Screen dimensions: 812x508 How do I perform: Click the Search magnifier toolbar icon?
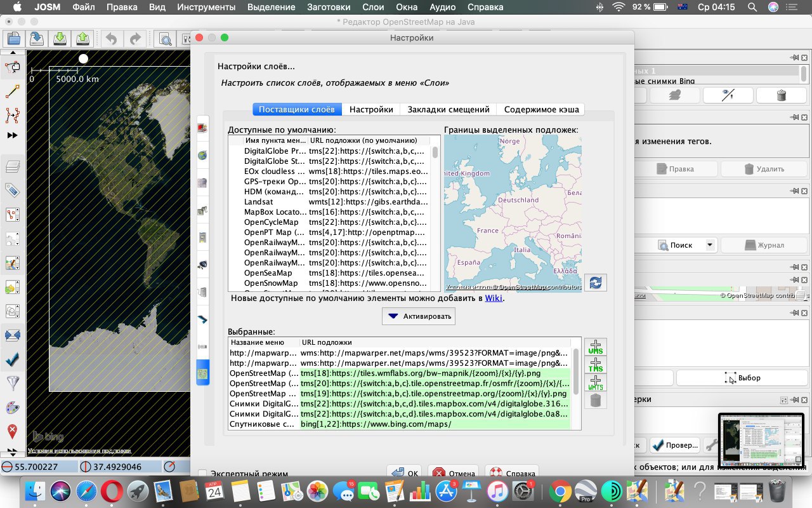click(x=165, y=39)
